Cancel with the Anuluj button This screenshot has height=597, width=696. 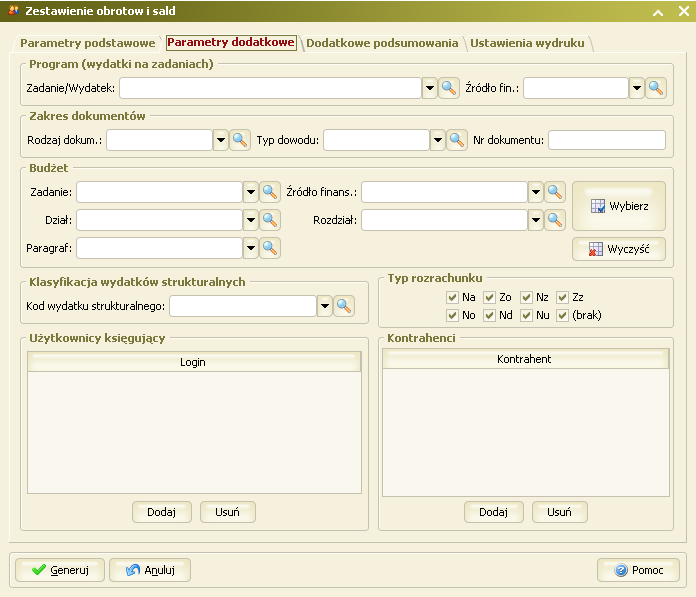pos(150,570)
